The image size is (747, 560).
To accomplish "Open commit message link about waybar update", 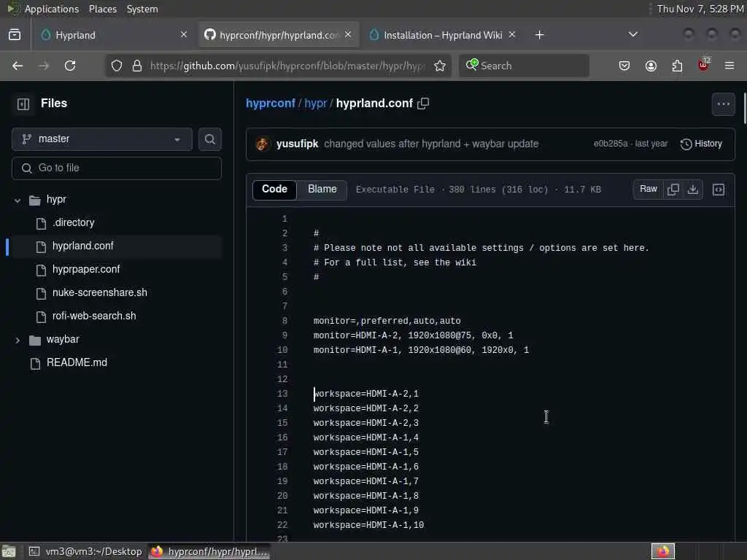I will (431, 144).
